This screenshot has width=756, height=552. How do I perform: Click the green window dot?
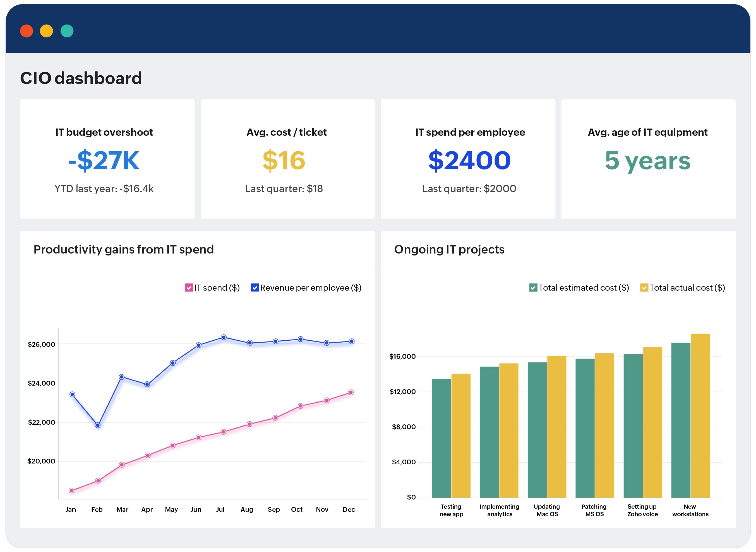tap(67, 31)
